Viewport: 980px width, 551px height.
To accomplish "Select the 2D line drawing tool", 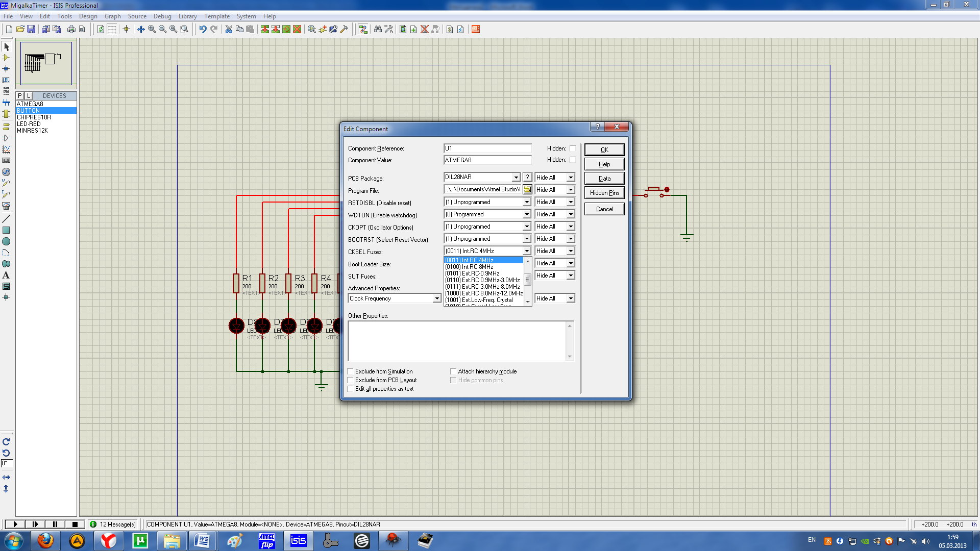I will [x=6, y=219].
